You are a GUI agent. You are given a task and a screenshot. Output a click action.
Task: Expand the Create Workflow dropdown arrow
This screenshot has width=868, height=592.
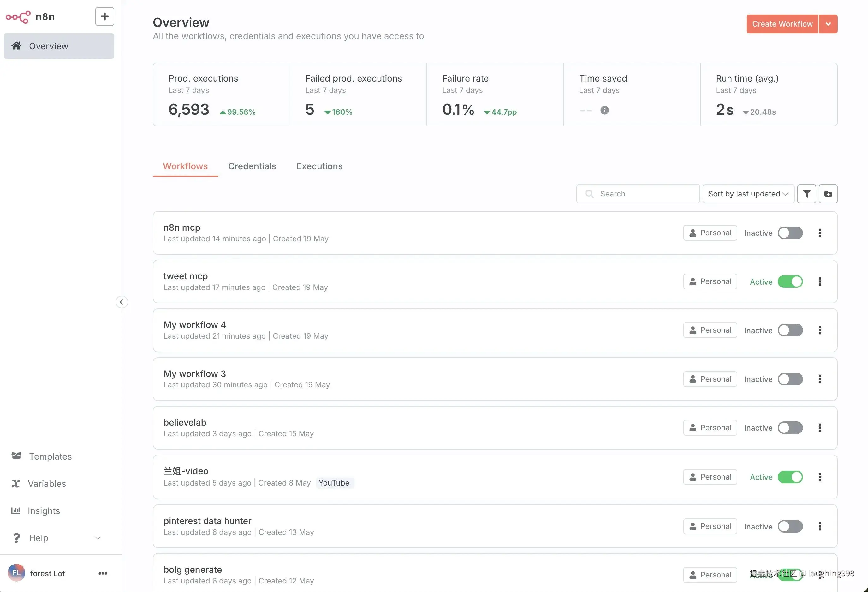828,24
